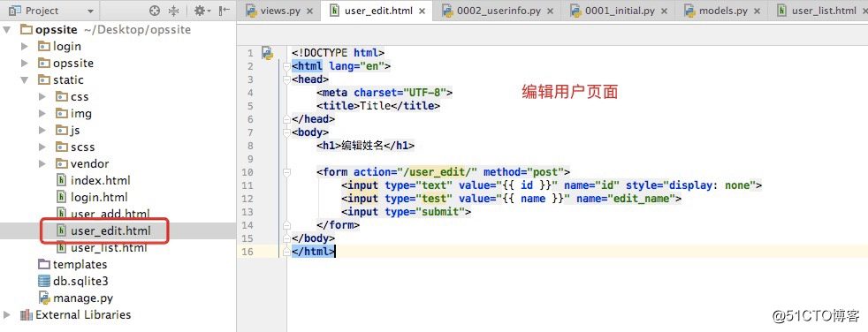
Task: Close the 0001_initial.py tab
Action: [664, 11]
